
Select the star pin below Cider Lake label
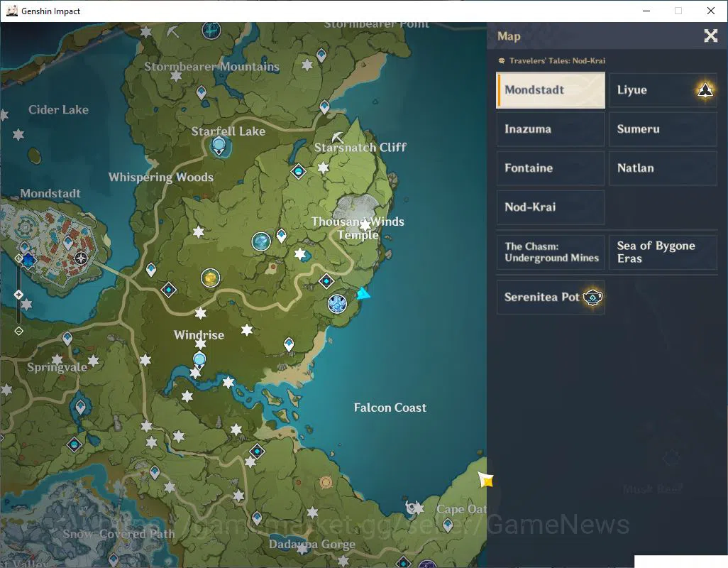pos(18,135)
